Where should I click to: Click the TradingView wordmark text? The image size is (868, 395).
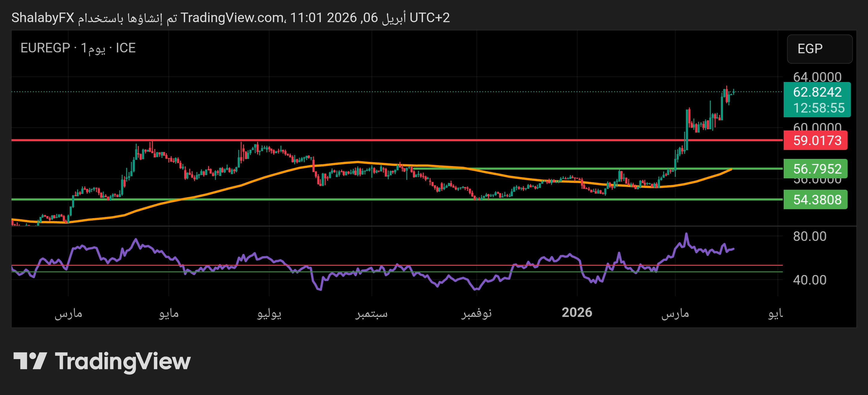click(x=123, y=361)
